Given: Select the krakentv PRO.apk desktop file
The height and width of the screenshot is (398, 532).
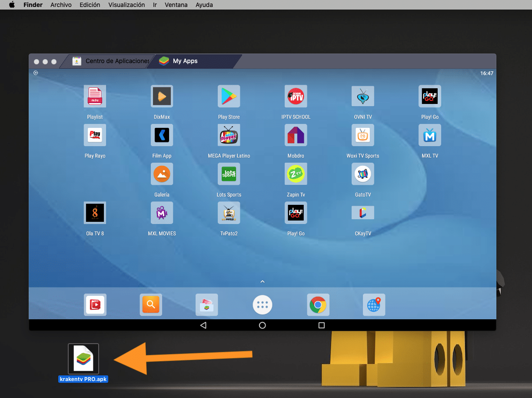Looking at the screenshot, I should coord(83,363).
